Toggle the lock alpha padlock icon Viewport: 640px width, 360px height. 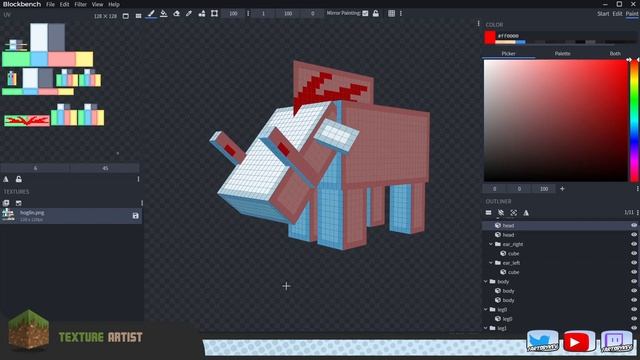[x=376, y=13]
